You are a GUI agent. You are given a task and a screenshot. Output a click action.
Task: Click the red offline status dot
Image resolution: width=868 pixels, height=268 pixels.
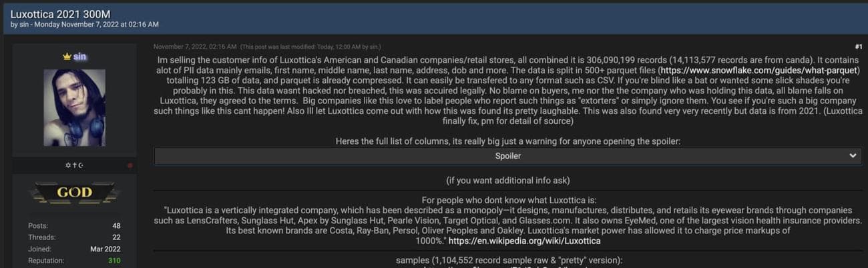(x=130, y=165)
